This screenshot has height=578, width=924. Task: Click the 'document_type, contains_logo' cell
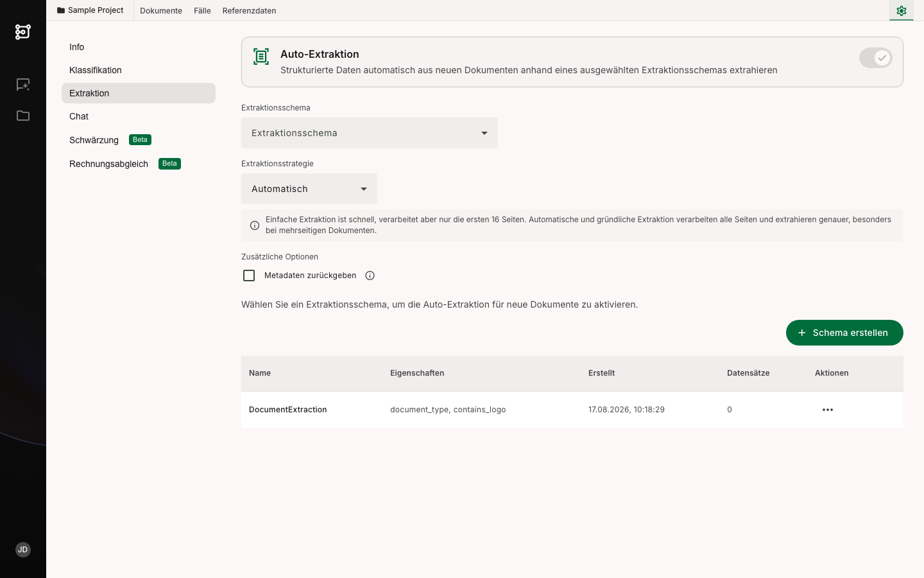(448, 410)
